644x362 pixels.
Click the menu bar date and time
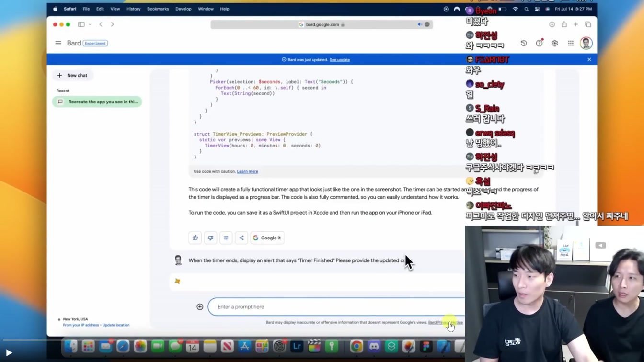coord(573,9)
